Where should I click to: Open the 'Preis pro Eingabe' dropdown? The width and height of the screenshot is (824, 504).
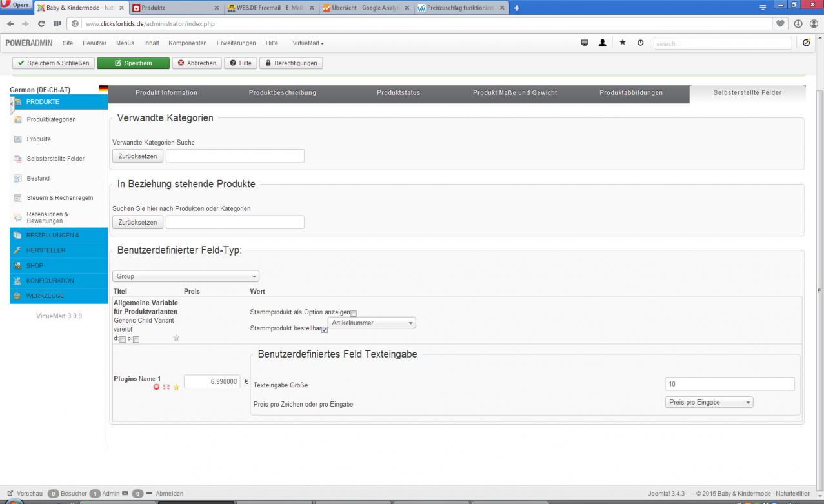709,402
